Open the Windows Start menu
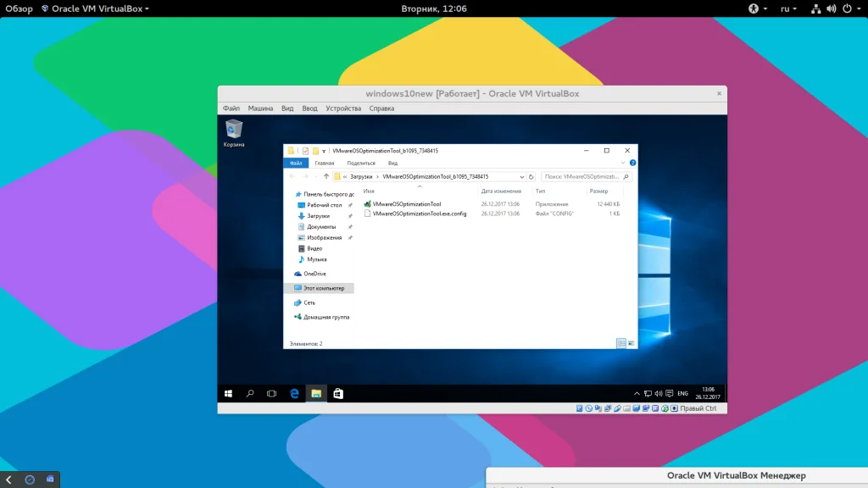 pyautogui.click(x=228, y=394)
